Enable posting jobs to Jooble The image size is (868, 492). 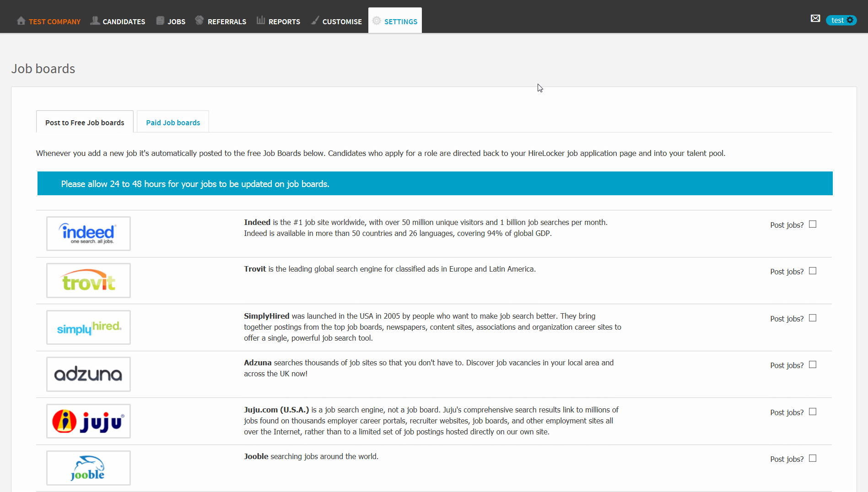(x=812, y=458)
